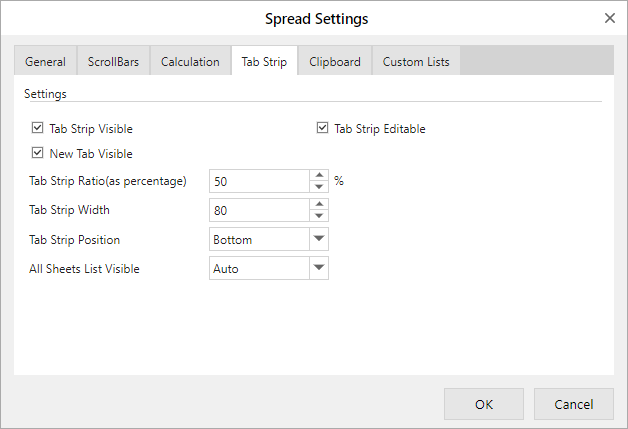Click into the Tab Strip Width field
This screenshot has height=429, width=628.
259,210
